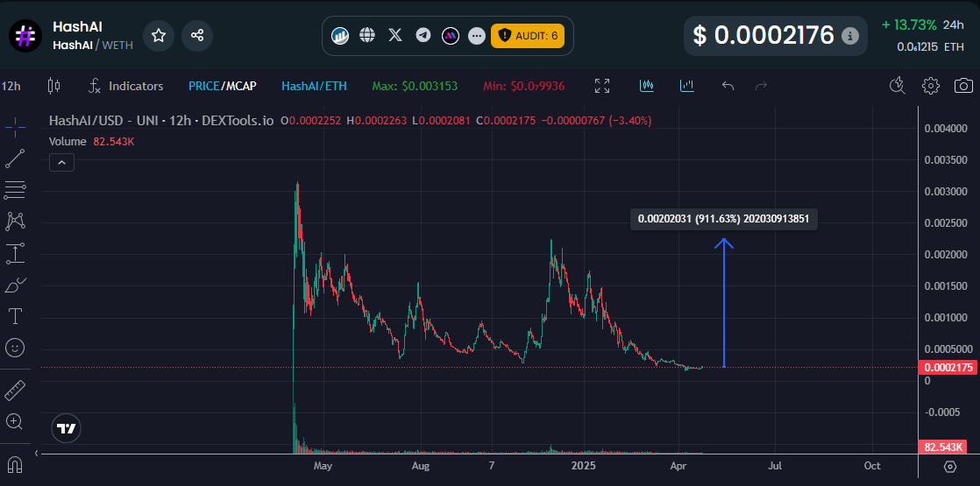Take a chart snapshot with camera icon

coord(963,86)
